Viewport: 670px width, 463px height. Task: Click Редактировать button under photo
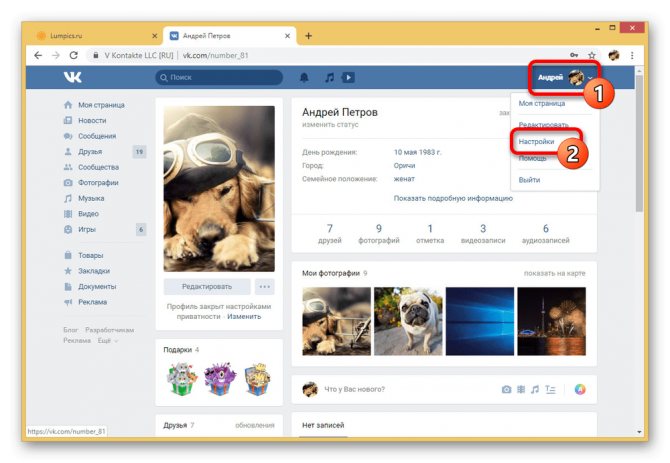pyautogui.click(x=207, y=287)
